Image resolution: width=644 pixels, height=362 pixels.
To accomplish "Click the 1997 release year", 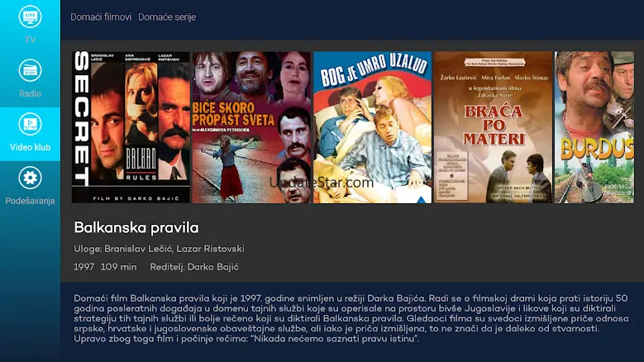I will (x=84, y=267).
